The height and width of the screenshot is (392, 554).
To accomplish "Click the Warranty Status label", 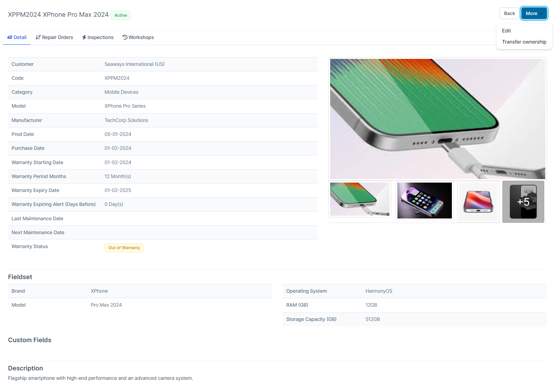I will (x=30, y=246).
